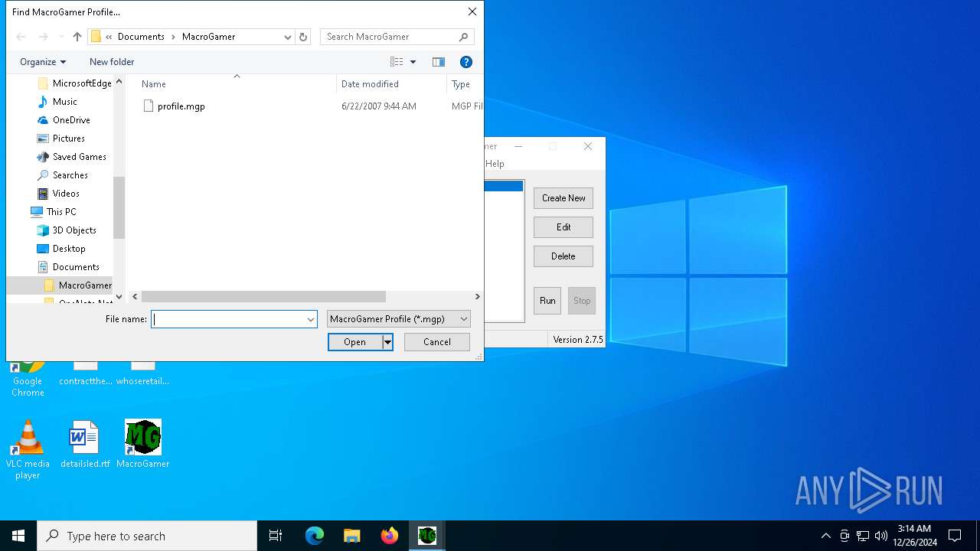The image size is (980, 551).
Task: Refresh the MacroGamer folder view
Action: [x=303, y=37]
